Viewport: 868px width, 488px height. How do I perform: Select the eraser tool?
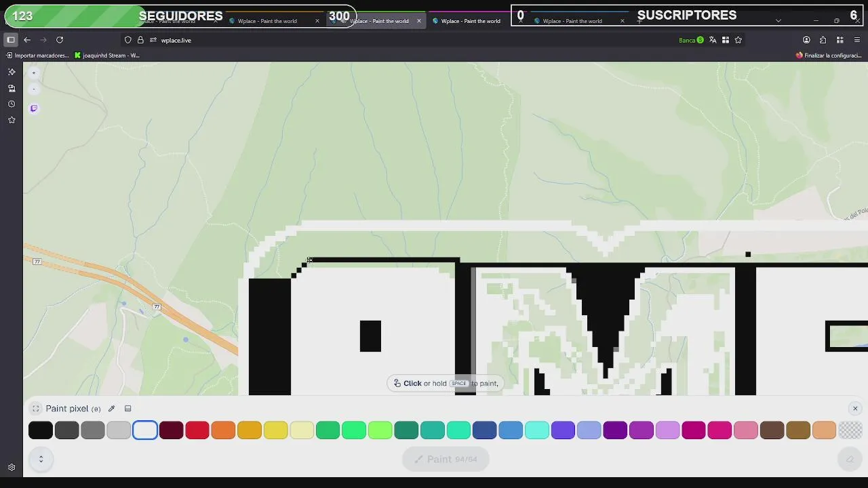click(850, 459)
